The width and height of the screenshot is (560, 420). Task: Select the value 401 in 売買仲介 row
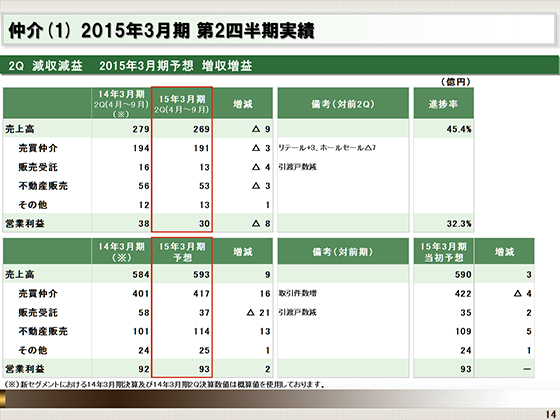[141, 294]
